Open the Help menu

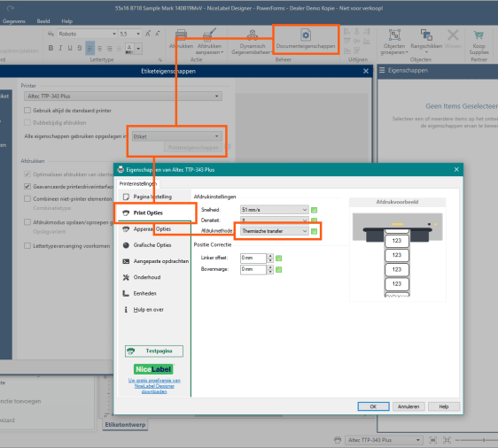66,21
